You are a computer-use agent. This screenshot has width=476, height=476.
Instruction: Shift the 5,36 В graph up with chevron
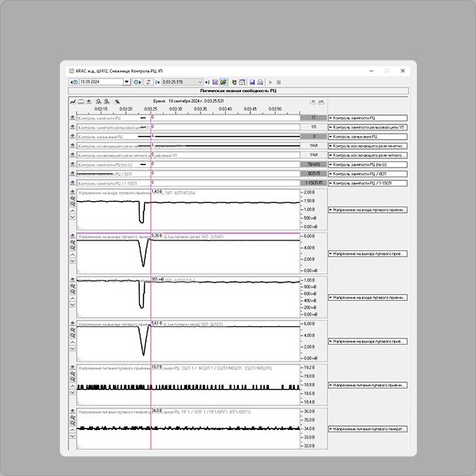[73, 254]
